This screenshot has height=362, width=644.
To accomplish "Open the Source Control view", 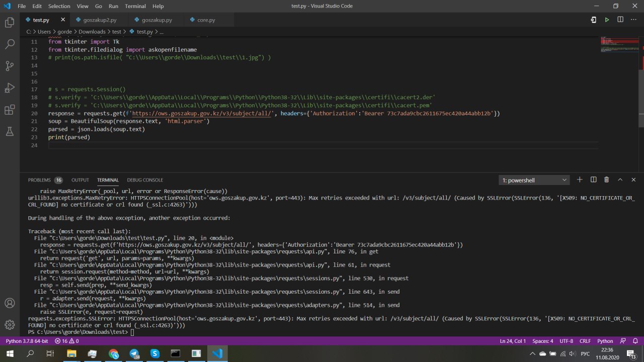I will (x=10, y=66).
